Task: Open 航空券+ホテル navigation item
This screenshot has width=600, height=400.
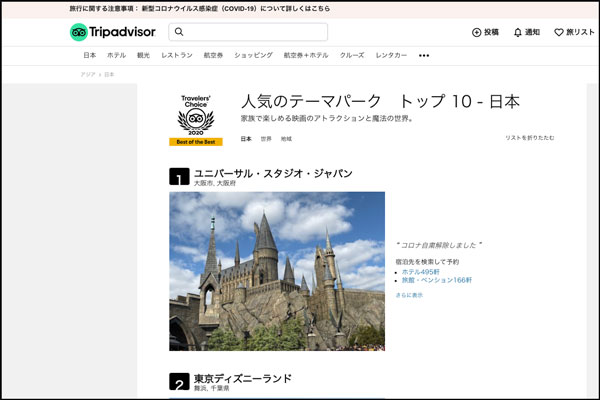Action: [x=305, y=55]
